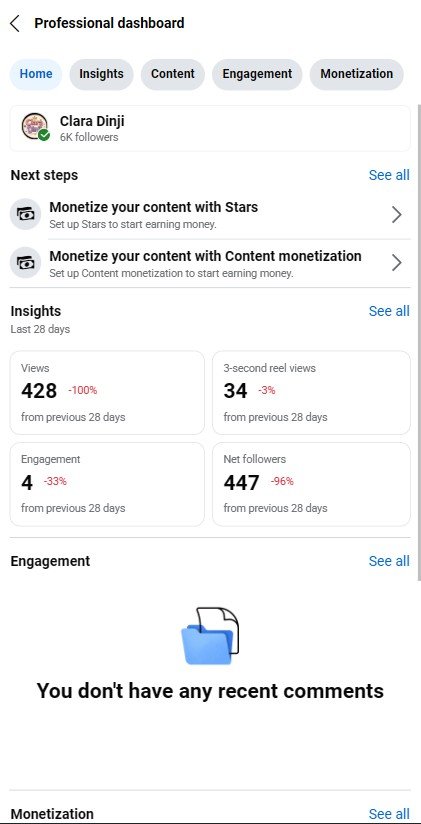421x824 pixels.
Task: Open the Views 428 insight card
Action: click(x=107, y=393)
